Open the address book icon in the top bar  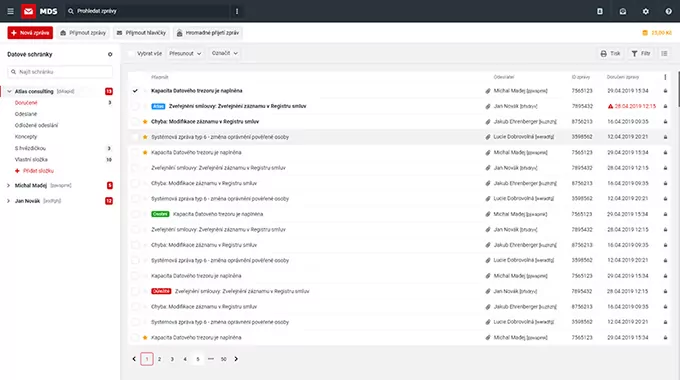600,11
